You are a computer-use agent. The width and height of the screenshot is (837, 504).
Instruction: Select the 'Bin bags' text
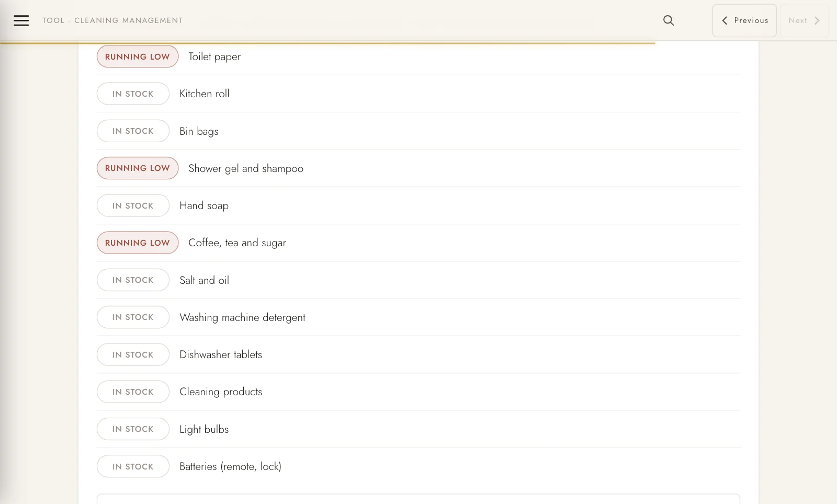coord(199,131)
